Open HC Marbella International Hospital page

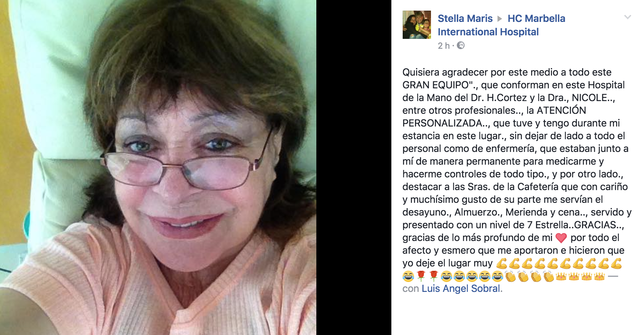pyautogui.click(x=501, y=25)
